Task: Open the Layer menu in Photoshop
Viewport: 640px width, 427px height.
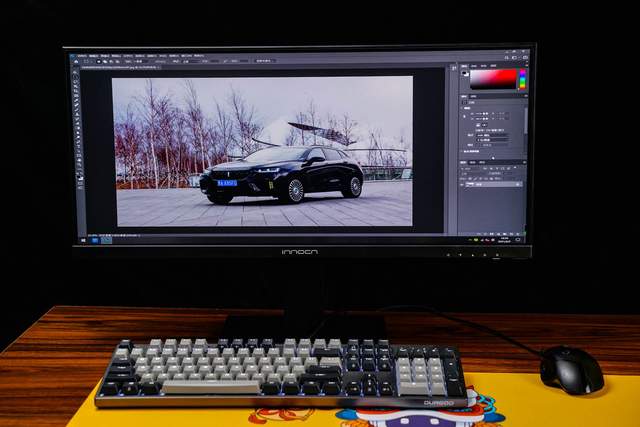Action: [116, 56]
